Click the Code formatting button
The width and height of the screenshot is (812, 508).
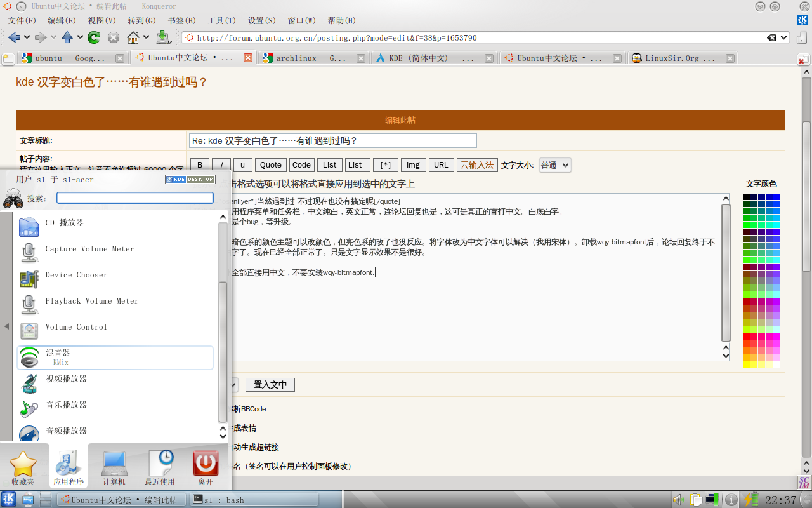point(302,165)
